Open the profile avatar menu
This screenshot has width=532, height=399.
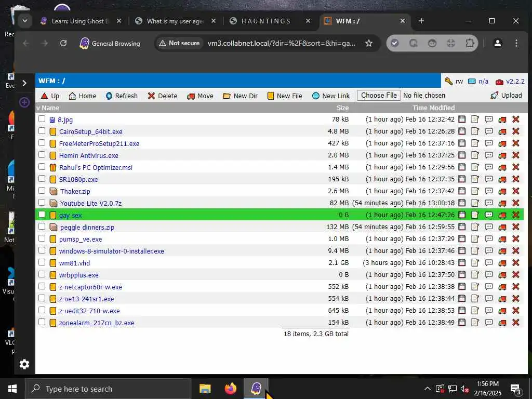tap(497, 43)
